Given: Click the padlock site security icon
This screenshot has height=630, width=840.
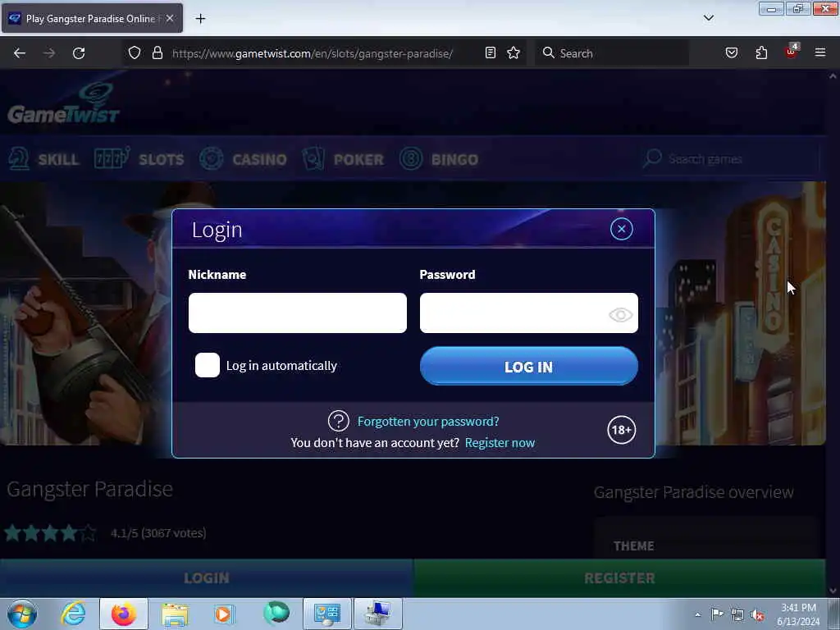Looking at the screenshot, I should coord(157,53).
